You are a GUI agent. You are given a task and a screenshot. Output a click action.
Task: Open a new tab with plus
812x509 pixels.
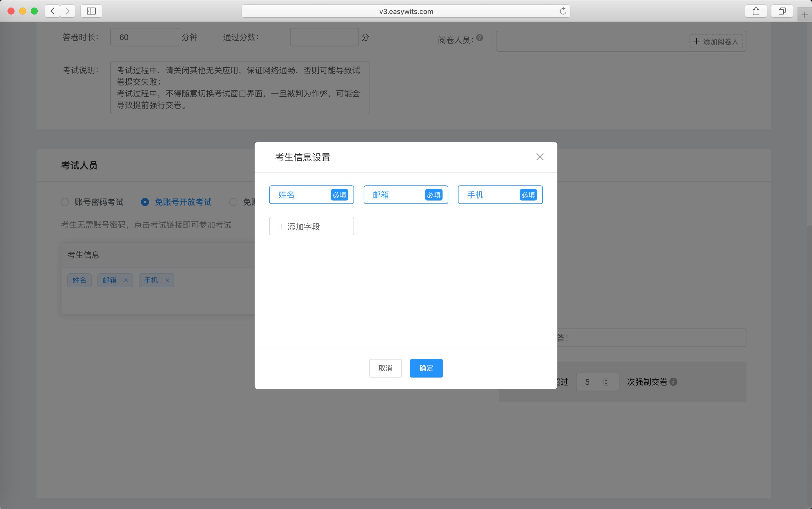[x=804, y=15]
